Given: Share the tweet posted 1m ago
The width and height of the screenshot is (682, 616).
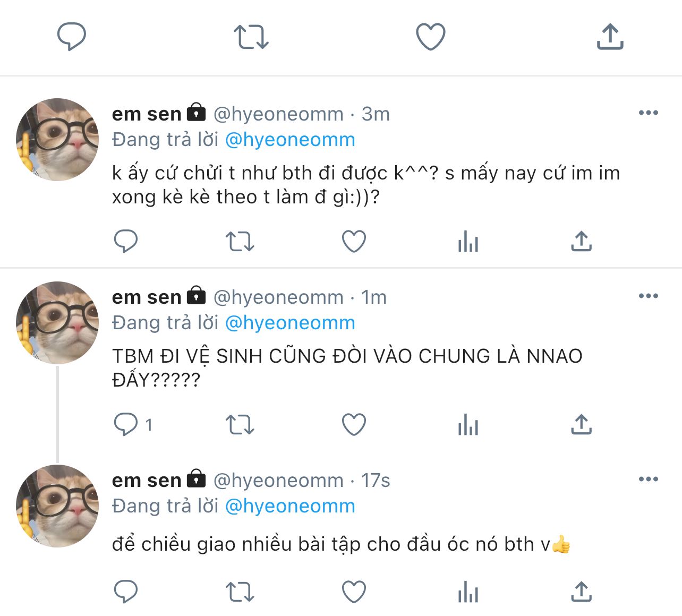Looking at the screenshot, I should [582, 425].
